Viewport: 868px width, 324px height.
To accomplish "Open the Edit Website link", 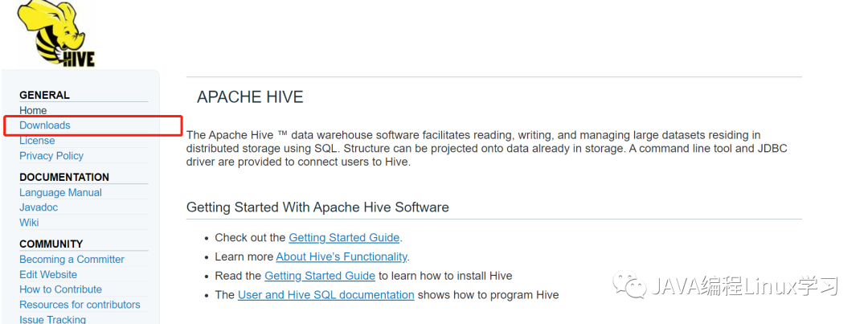I will (48, 274).
